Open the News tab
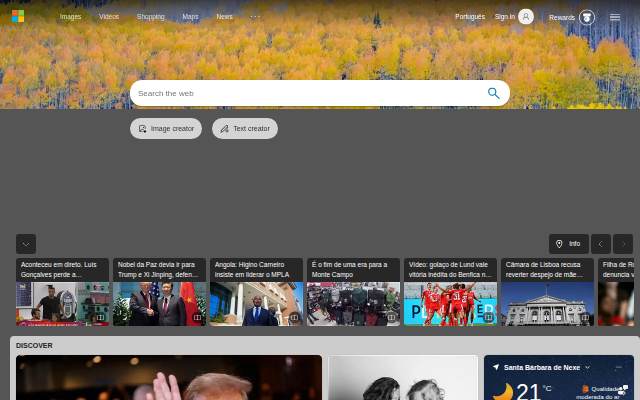The image size is (640, 400). [224, 17]
